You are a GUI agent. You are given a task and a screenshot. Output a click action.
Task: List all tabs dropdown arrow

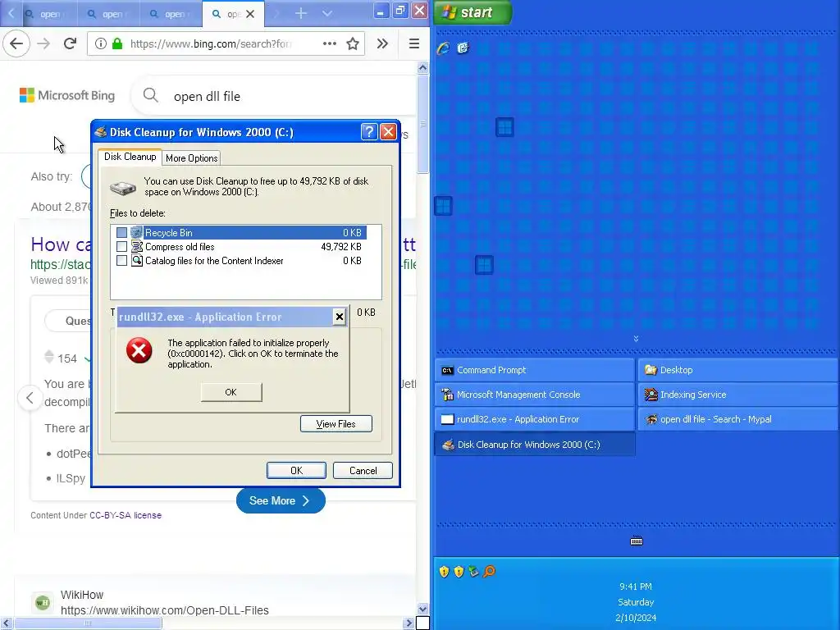tap(326, 13)
